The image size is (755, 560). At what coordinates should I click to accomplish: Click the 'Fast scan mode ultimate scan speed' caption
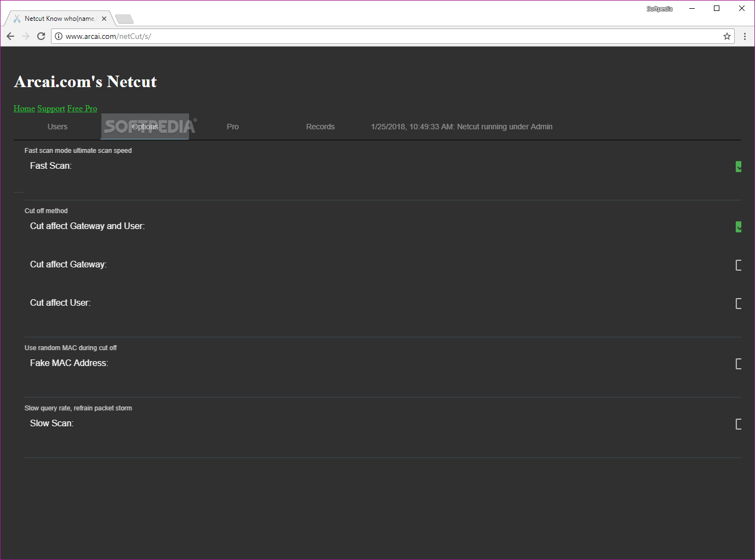tap(78, 151)
